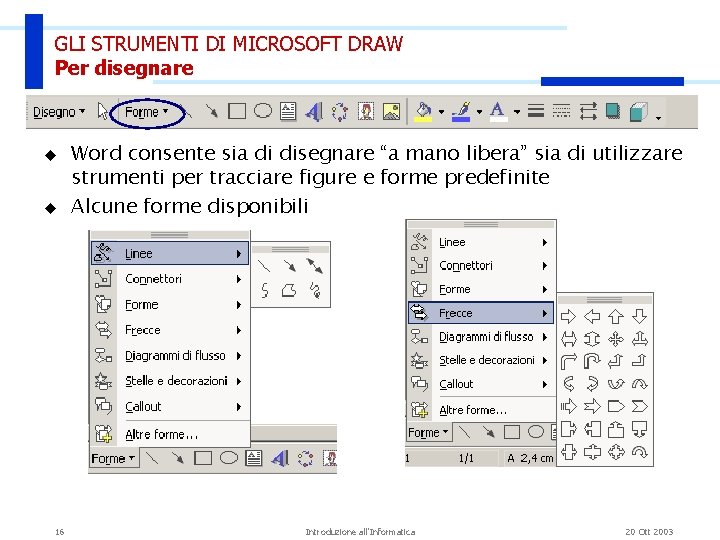Apply the yellow fill color bucket
Image resolution: width=720 pixels, height=540 pixels.
click(x=423, y=112)
